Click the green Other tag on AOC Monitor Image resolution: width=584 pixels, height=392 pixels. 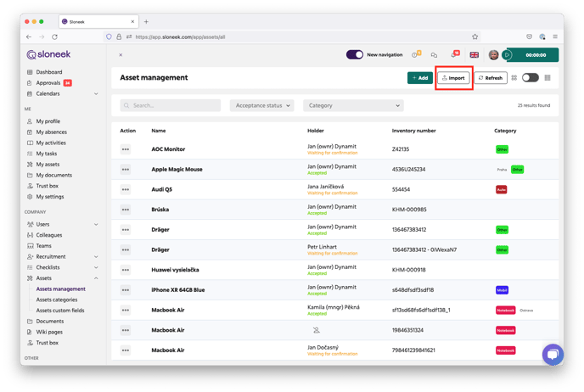coord(502,149)
